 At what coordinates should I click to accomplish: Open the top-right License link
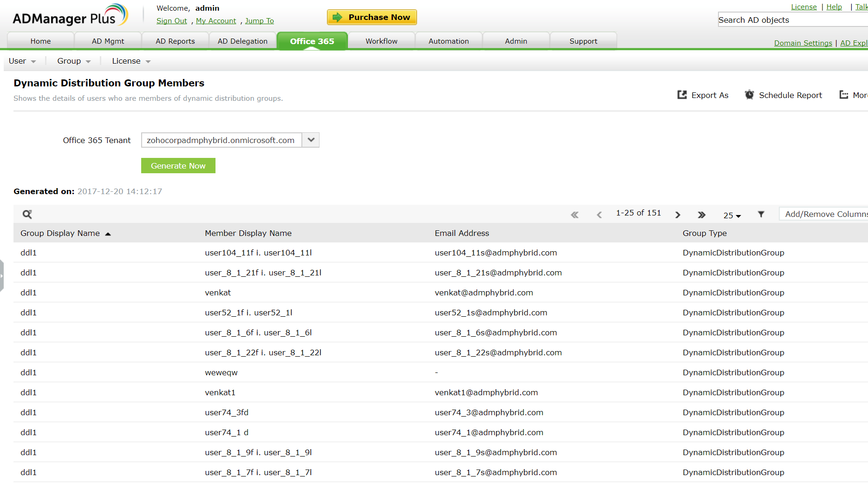804,7
